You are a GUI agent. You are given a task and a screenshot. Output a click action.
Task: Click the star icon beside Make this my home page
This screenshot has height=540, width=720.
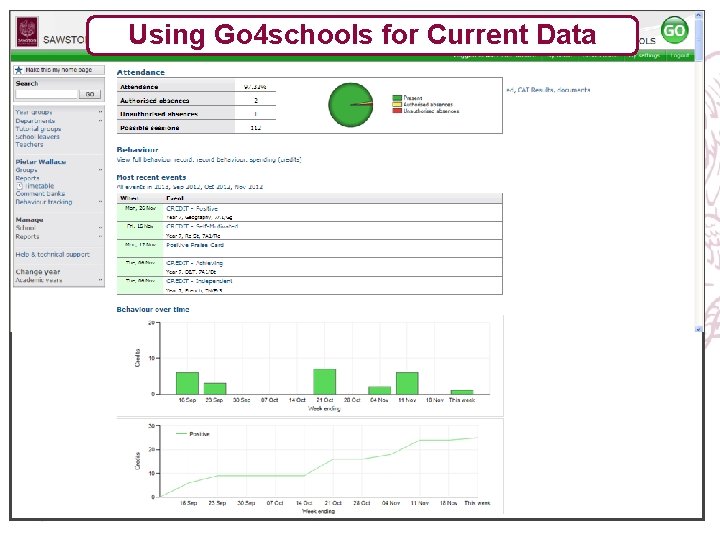click(19, 70)
